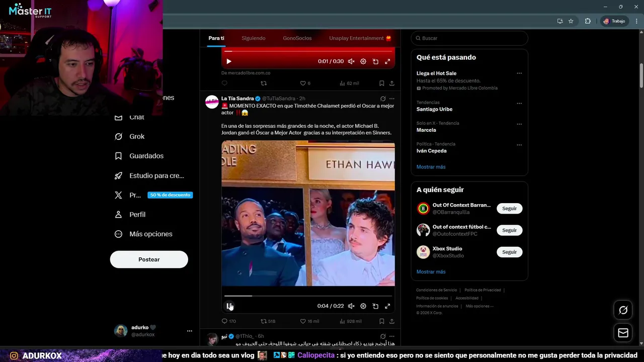Open the Santiago Uribe trend
The image size is (644, 362).
pyautogui.click(x=434, y=109)
